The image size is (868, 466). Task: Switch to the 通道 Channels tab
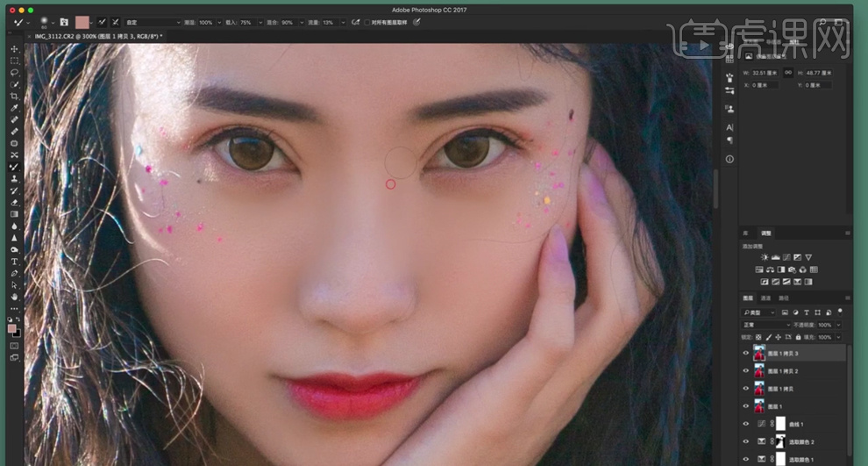click(765, 298)
